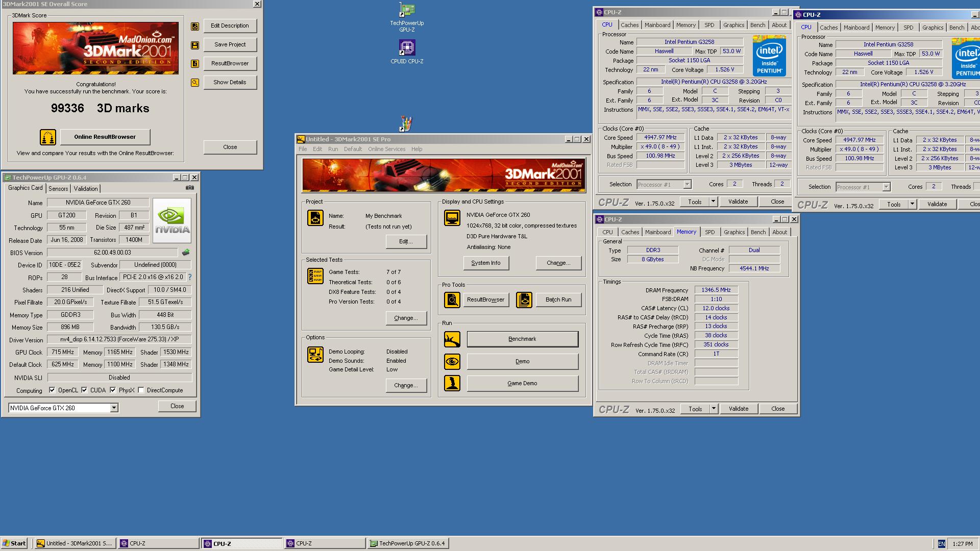Click the Game Demo joystick icon
The image size is (980, 551).
pyautogui.click(x=452, y=383)
